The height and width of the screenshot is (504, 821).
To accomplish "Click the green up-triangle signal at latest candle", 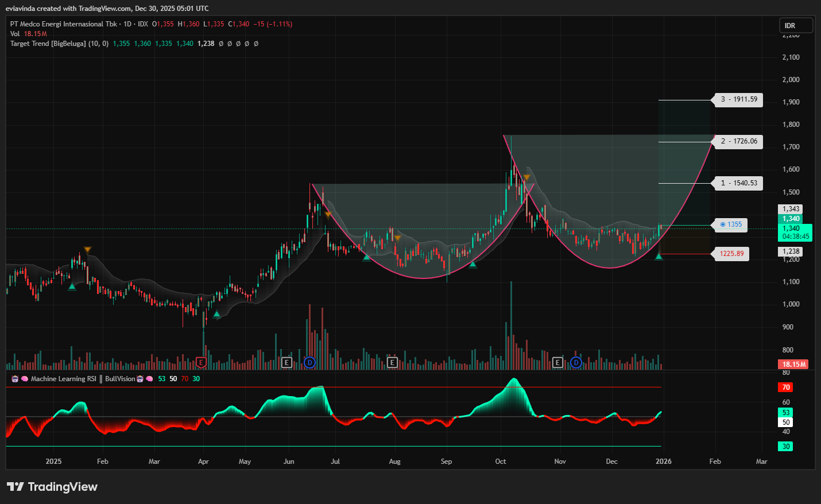I will pos(659,256).
